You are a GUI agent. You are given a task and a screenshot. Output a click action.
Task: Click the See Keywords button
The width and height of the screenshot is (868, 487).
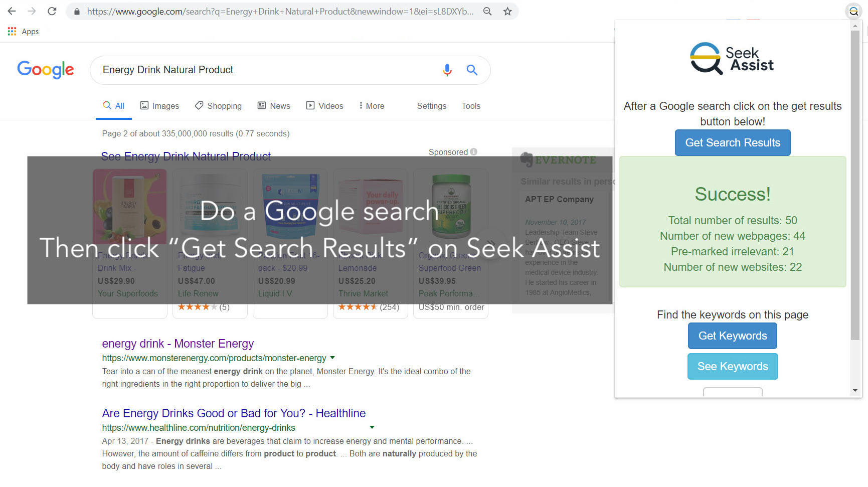pyautogui.click(x=733, y=367)
